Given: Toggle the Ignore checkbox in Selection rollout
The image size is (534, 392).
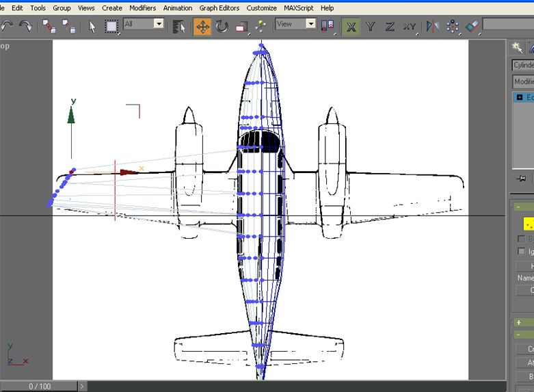Looking at the screenshot, I should (x=522, y=252).
